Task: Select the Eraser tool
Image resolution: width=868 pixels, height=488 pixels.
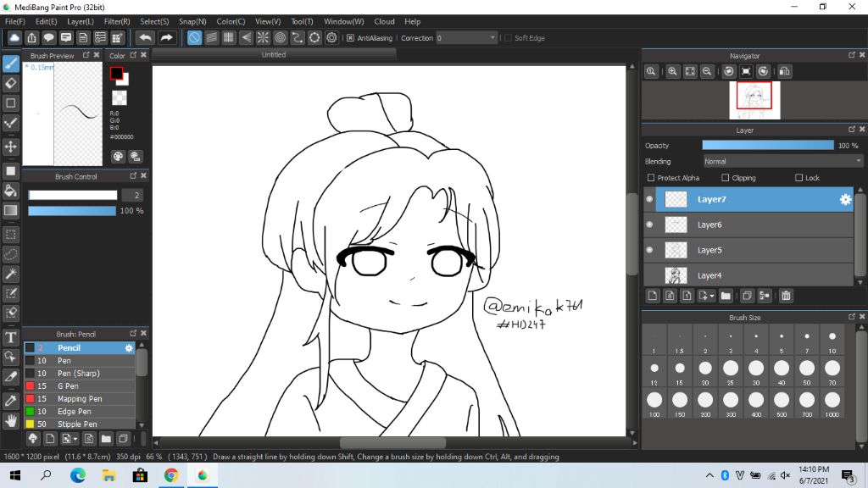Action: pos(10,84)
